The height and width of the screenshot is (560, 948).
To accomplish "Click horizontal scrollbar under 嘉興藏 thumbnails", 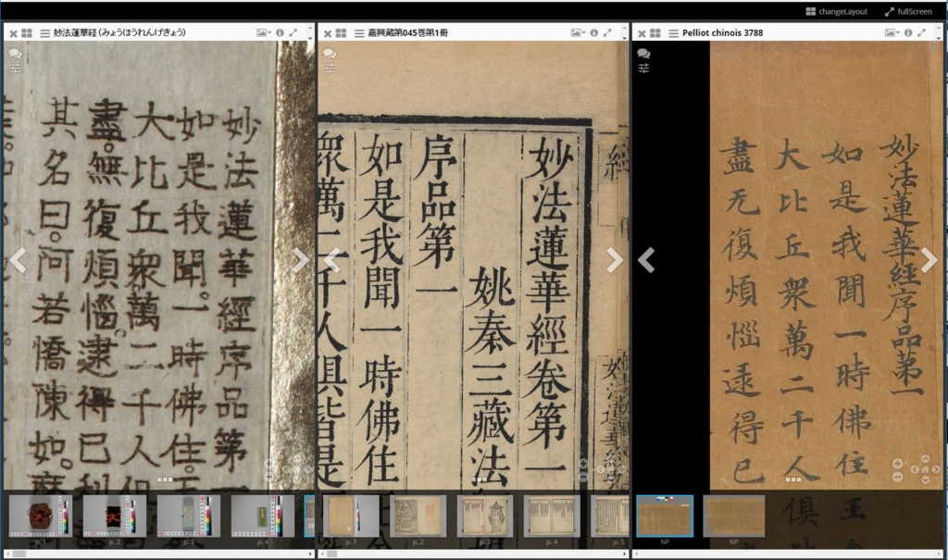I will [474, 554].
